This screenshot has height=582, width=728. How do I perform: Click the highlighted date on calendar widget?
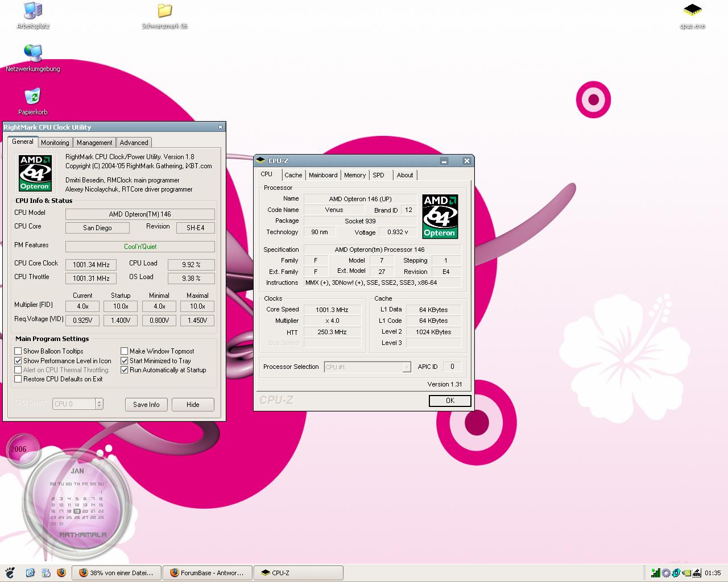77,511
